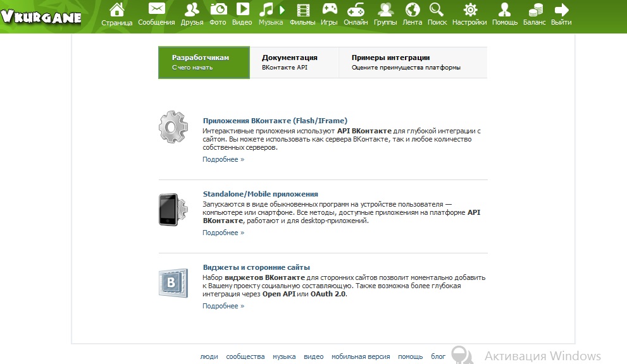Click the Настройки label in the top menu
Image resolution: width=627 pixels, height=364 pixels.
(469, 22)
